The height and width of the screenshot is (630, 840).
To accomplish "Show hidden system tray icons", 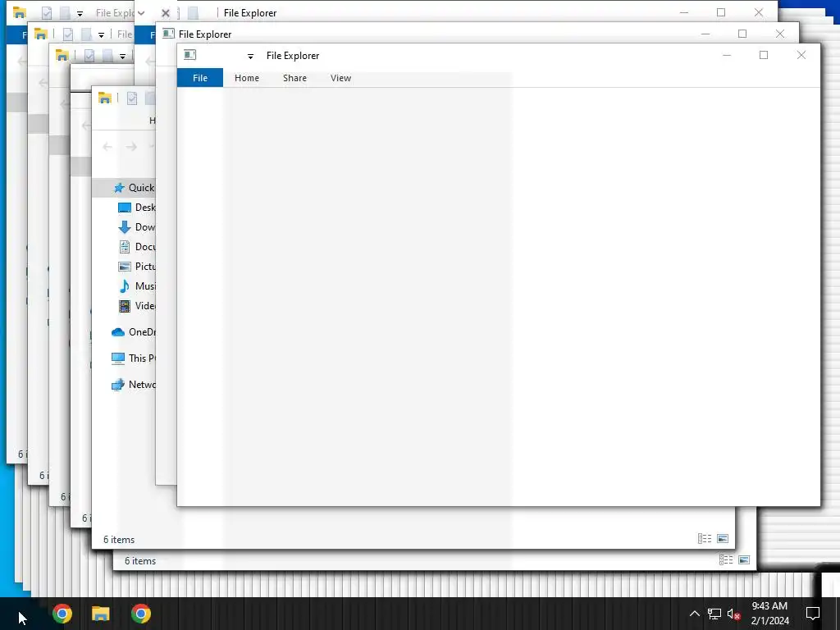I will [694, 614].
